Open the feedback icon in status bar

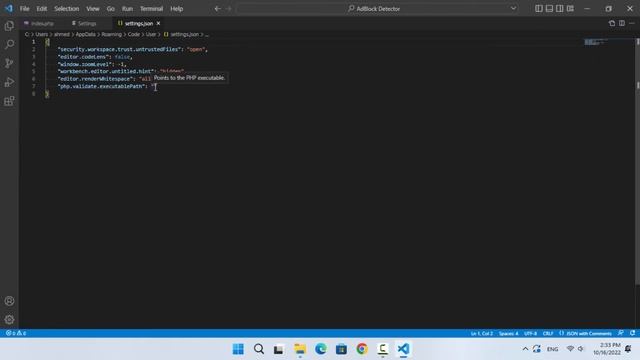point(621,333)
